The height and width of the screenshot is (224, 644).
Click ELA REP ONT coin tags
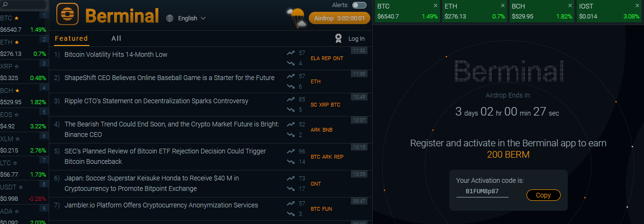[x=327, y=58]
